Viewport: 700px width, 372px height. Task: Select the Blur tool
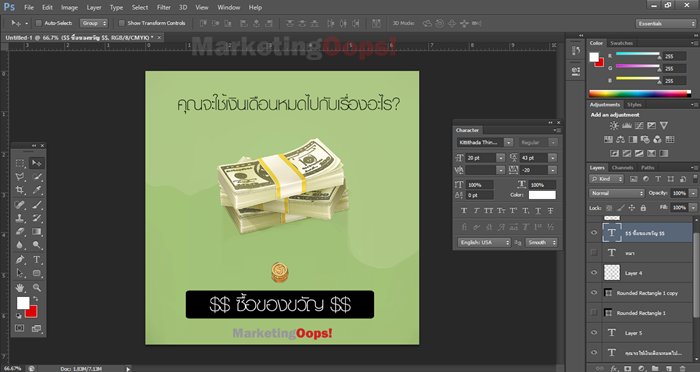click(20, 245)
